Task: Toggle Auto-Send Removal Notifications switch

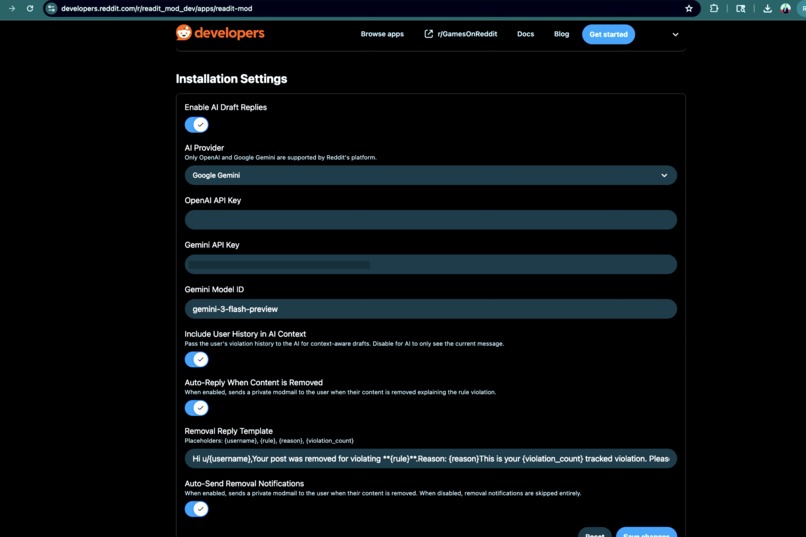Action: point(196,509)
